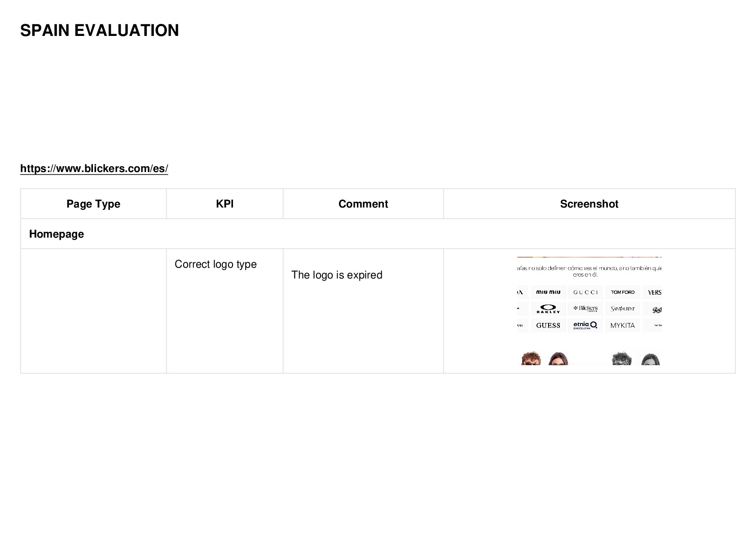
Task: Select the Guess brand logo
Action: tap(548, 325)
